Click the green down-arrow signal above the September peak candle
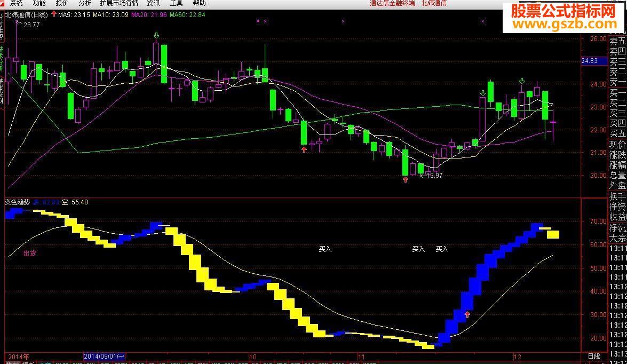 click(156, 36)
